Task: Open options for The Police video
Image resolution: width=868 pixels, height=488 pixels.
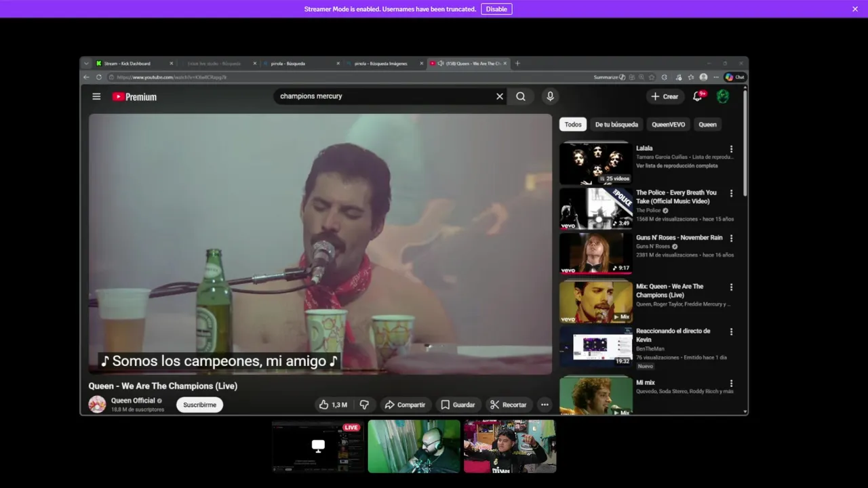Action: [731, 194]
